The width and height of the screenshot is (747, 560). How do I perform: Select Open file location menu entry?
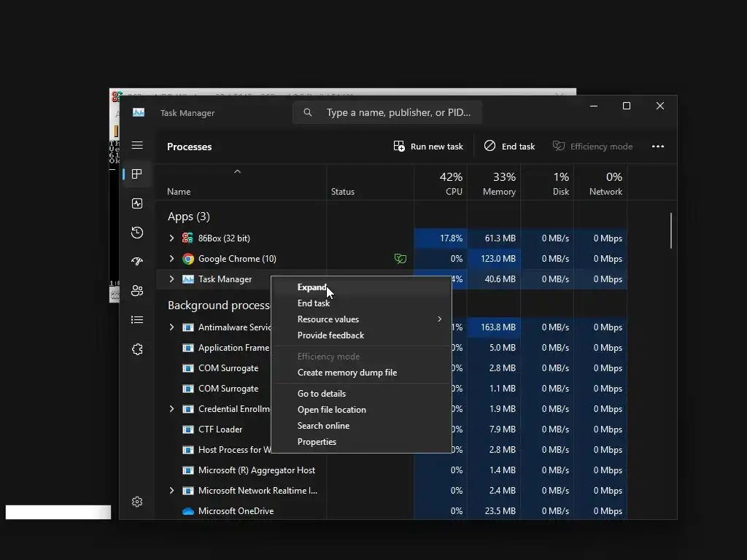tap(361, 410)
